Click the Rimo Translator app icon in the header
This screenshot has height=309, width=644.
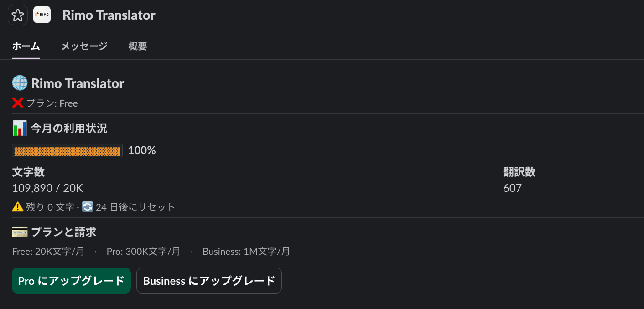(42, 15)
